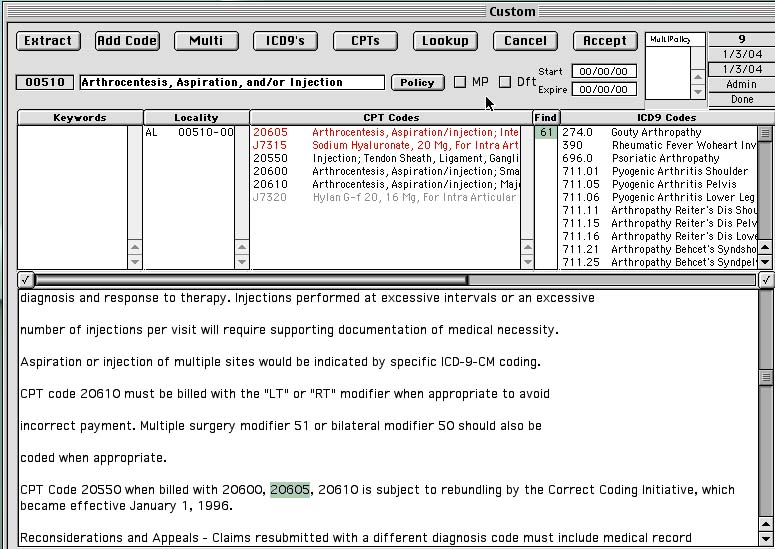775x549 pixels.
Task: Select ICD9 711.01 Pyogenic Arthritis Shoulder
Action: [659, 171]
